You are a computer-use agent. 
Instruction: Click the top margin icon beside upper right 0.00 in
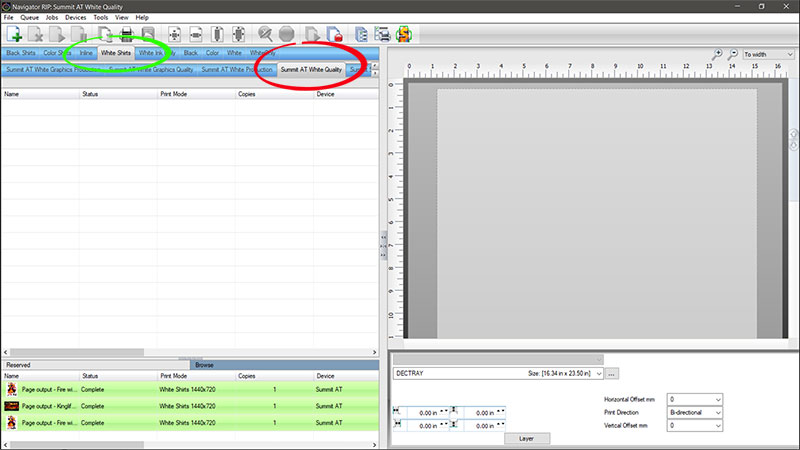(454, 411)
